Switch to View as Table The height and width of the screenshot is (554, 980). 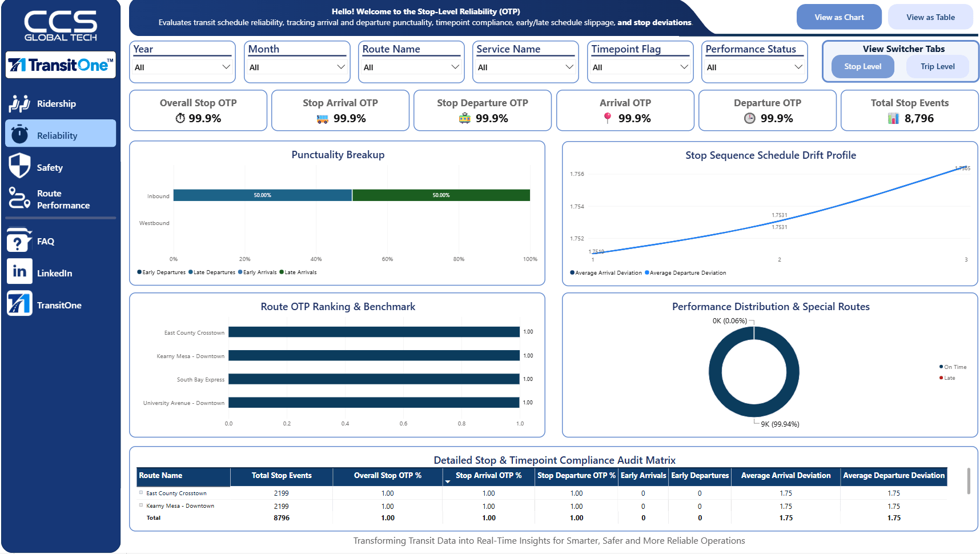930,17
